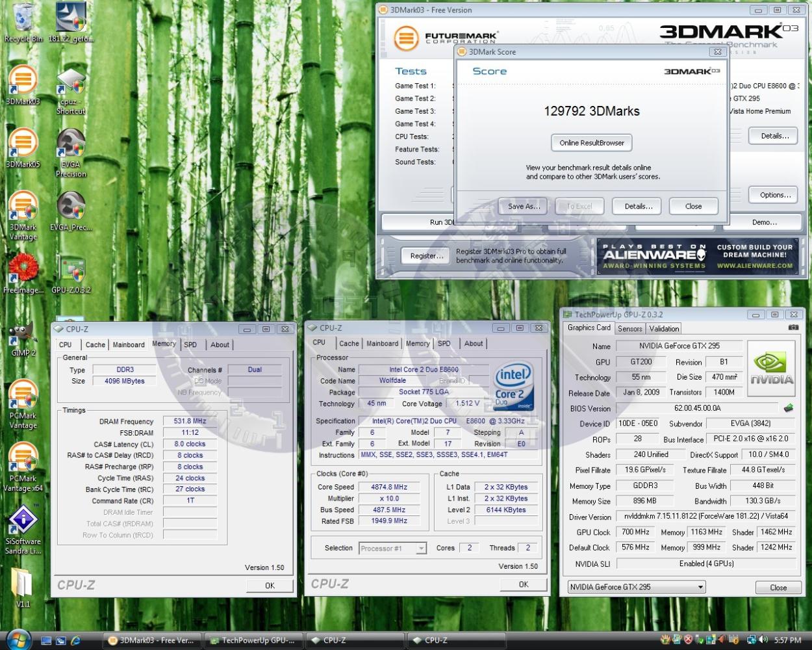Image resolution: width=812 pixels, height=650 pixels.
Task: Open the FreeImage desktop icon with red flower
Action: [23, 274]
